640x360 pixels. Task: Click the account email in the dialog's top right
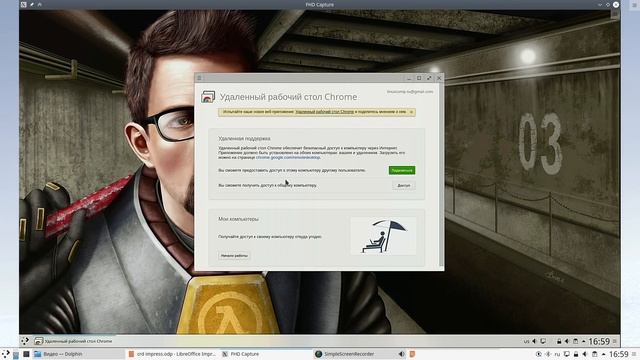tap(410, 92)
